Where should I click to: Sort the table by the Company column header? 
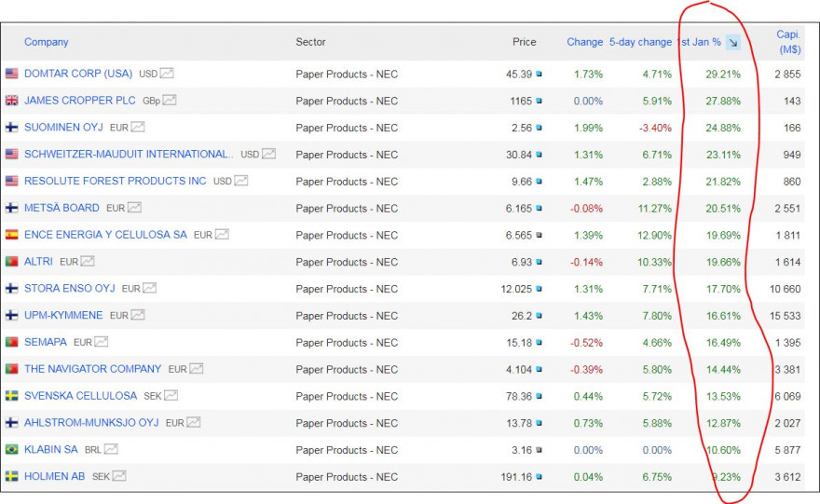pos(46,42)
